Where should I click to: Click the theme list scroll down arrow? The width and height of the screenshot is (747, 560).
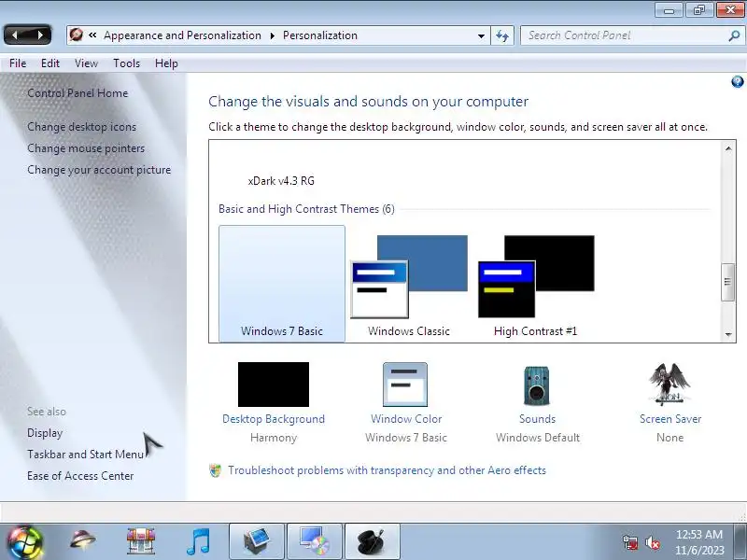pyautogui.click(x=728, y=334)
